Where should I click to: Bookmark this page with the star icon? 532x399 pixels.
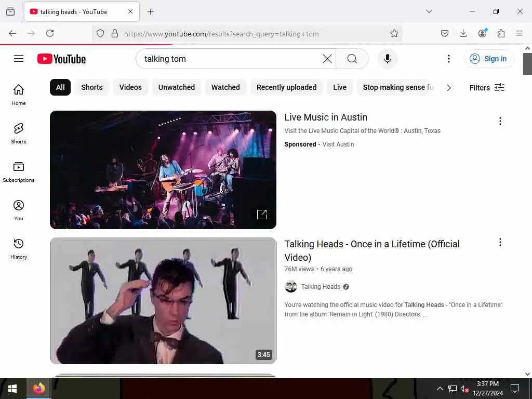point(394,33)
